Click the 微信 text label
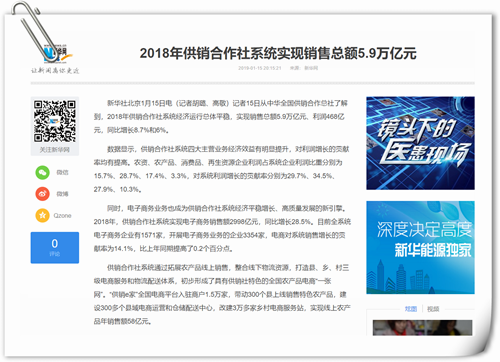500x362 pixels. coord(62,172)
